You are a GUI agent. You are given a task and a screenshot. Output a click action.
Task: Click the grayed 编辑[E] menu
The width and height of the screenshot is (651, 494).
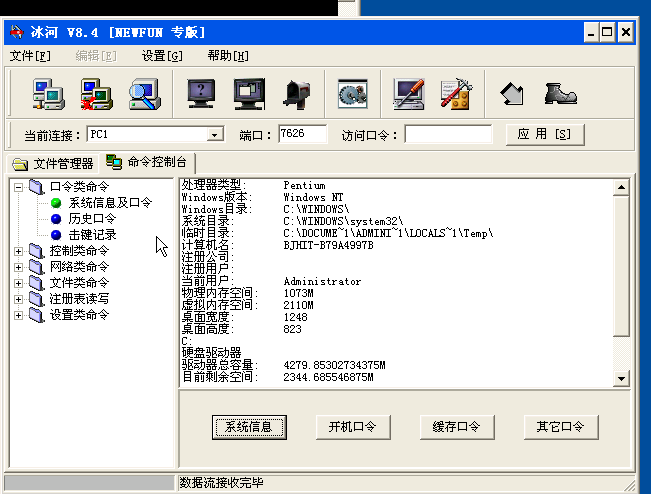coord(96,56)
